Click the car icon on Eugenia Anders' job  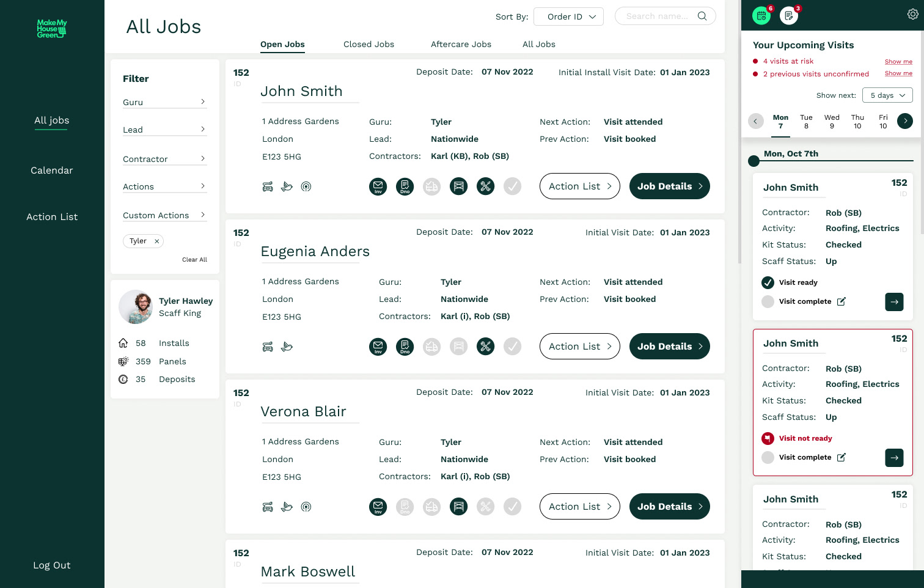268,347
